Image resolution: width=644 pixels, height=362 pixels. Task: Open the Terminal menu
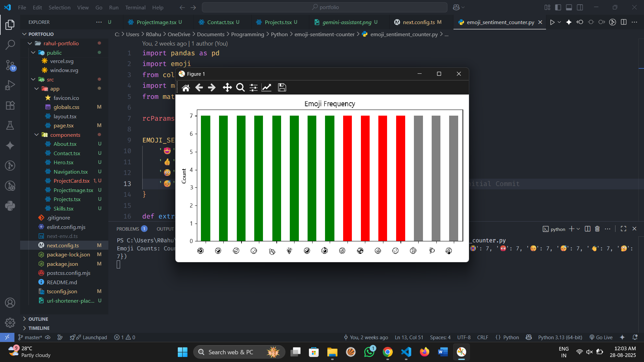pyautogui.click(x=135, y=7)
